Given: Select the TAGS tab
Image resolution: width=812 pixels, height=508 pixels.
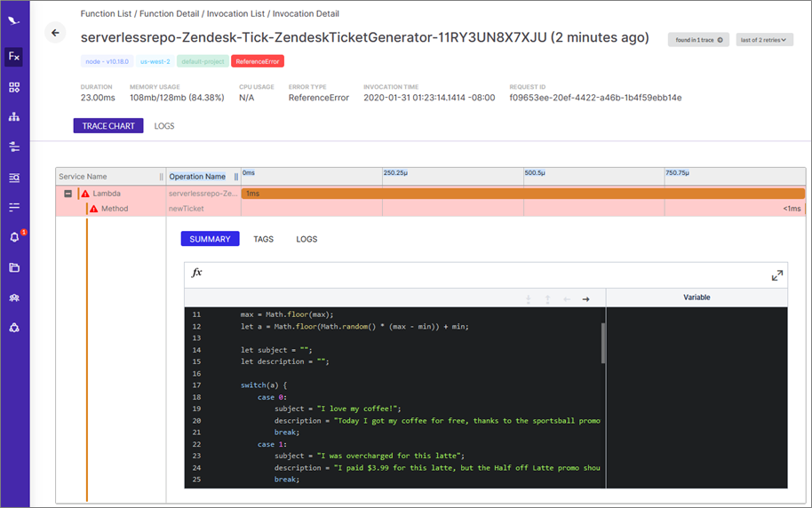Looking at the screenshot, I should point(263,239).
